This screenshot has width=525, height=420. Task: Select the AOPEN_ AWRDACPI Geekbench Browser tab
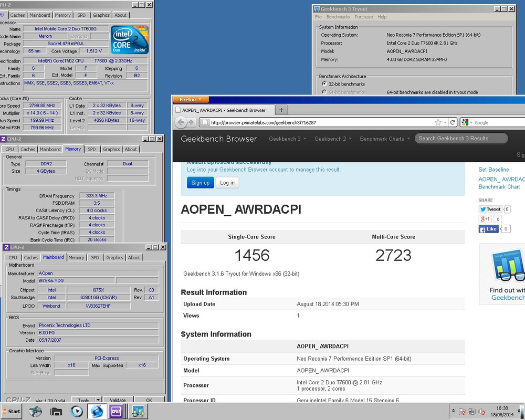tap(224, 110)
